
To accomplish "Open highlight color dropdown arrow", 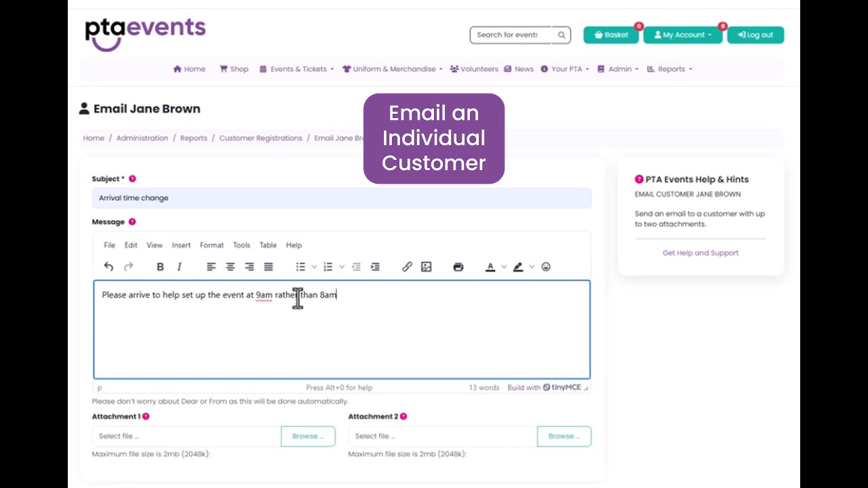I will [532, 267].
